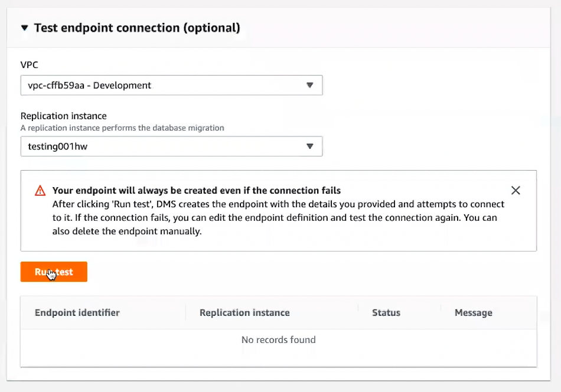The height and width of the screenshot is (392, 561).
Task: Click the warning triangle icon in alert
Action: (x=40, y=191)
